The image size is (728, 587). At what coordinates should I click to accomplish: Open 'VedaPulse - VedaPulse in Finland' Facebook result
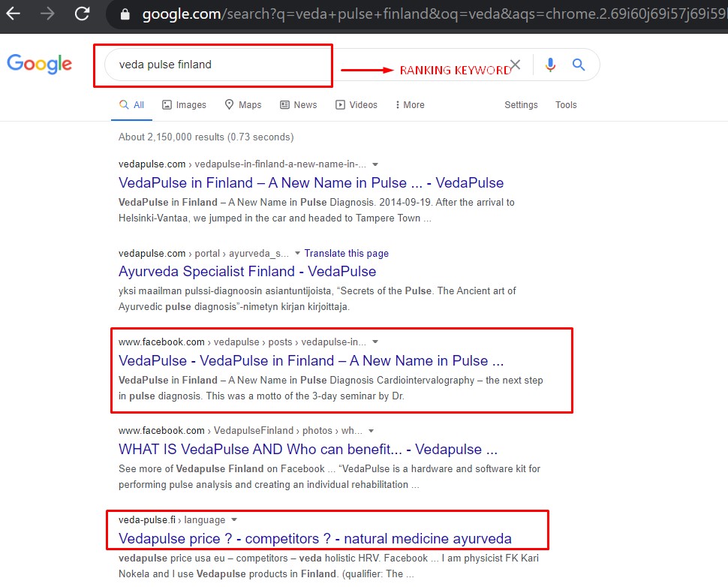tap(311, 360)
